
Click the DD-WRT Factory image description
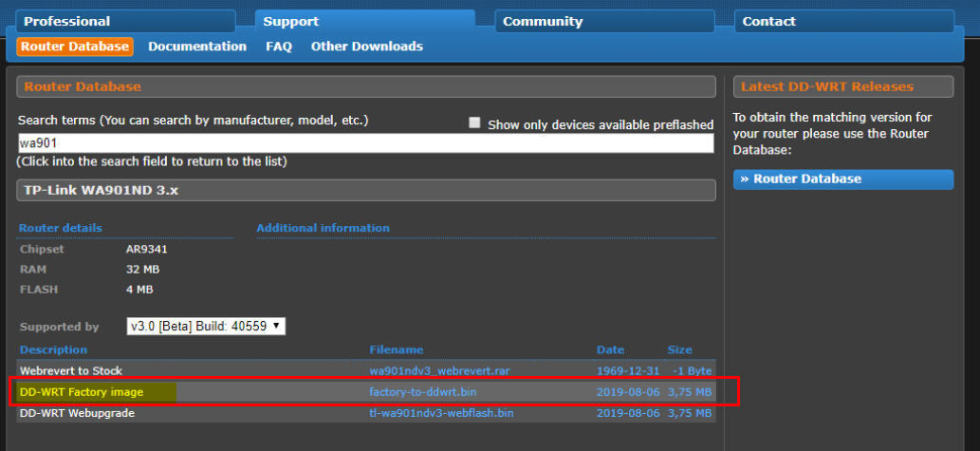pos(82,392)
